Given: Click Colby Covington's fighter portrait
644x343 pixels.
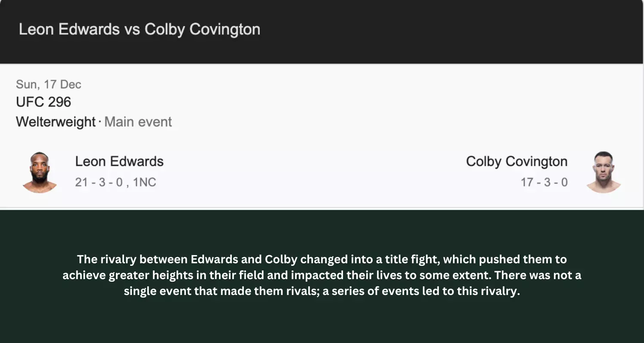Looking at the screenshot, I should pyautogui.click(x=604, y=172).
